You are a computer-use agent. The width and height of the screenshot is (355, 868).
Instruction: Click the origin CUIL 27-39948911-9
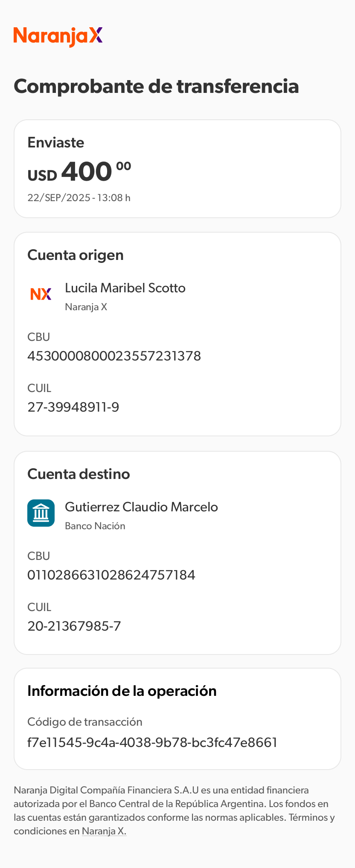tap(73, 407)
